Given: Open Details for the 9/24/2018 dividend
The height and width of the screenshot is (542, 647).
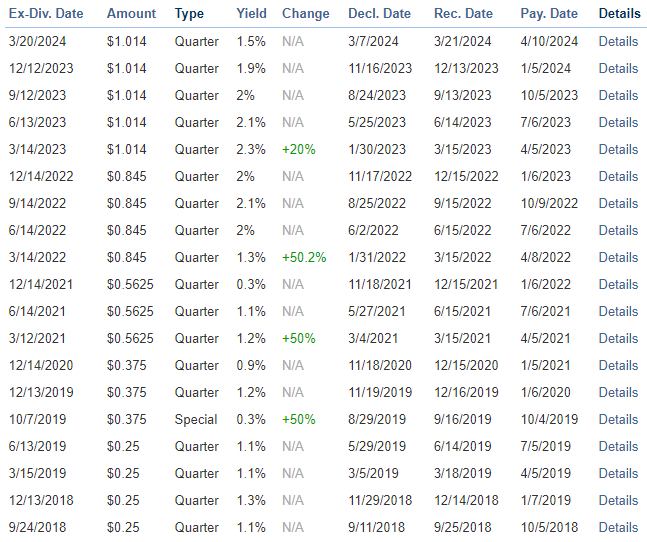Looking at the screenshot, I should [618, 527].
